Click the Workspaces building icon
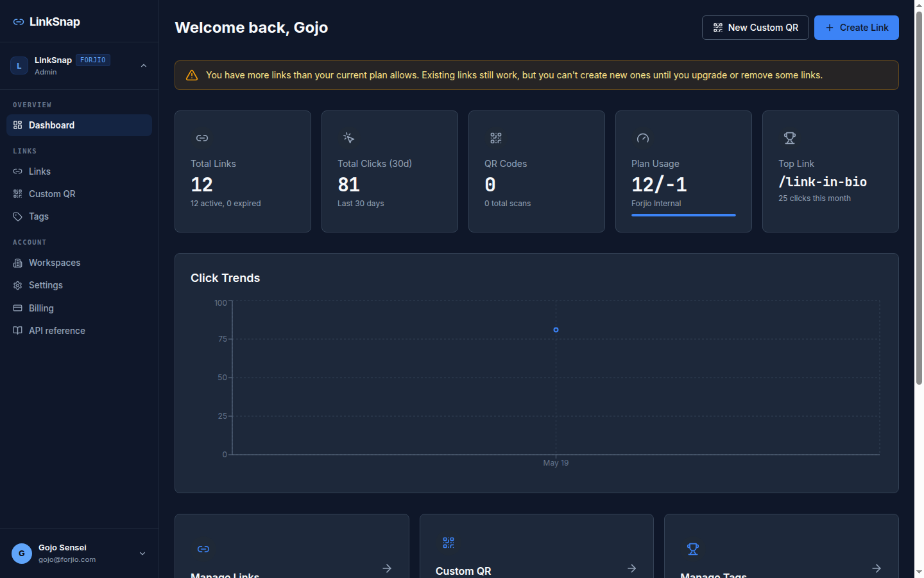 17,263
